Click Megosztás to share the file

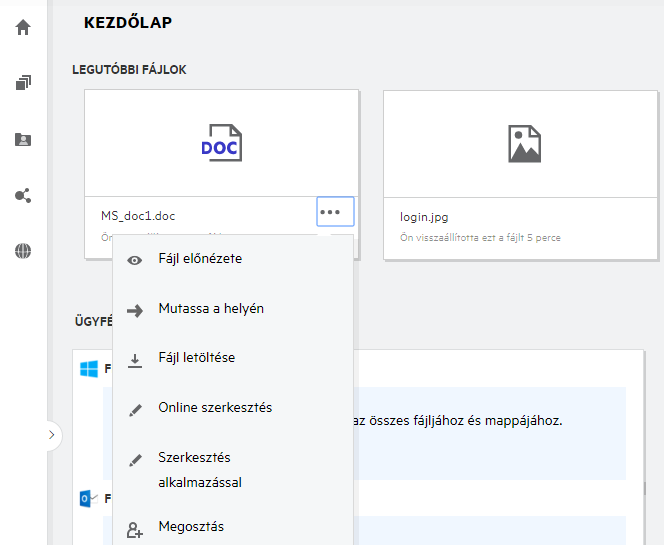click(191, 527)
